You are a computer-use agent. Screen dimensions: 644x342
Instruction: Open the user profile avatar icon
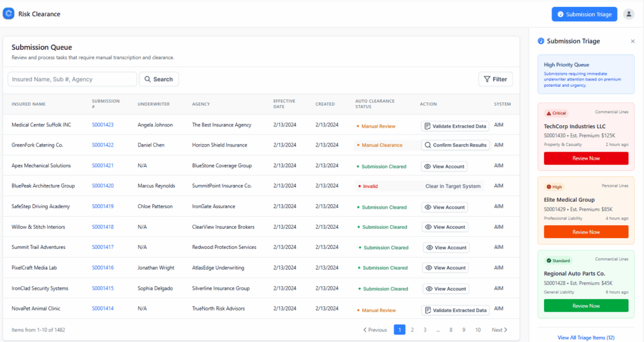[x=628, y=14]
